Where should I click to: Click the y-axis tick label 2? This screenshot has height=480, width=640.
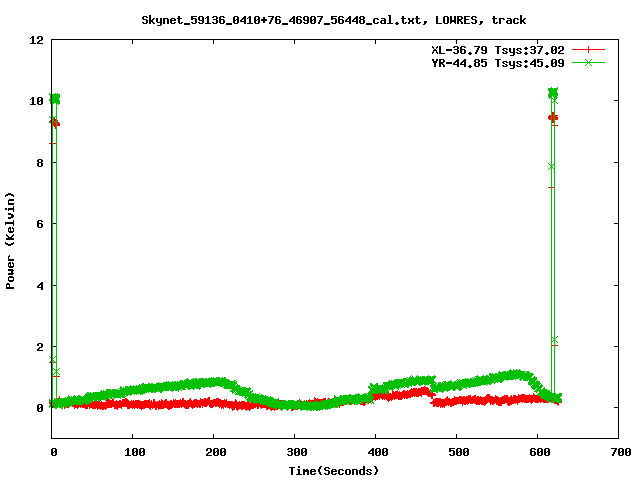(40, 347)
